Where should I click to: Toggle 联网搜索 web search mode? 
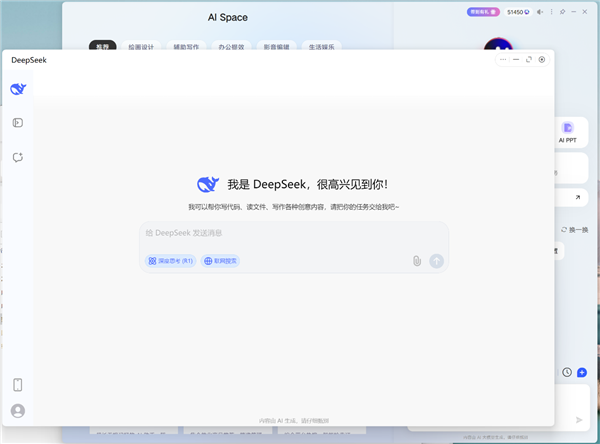(x=221, y=261)
